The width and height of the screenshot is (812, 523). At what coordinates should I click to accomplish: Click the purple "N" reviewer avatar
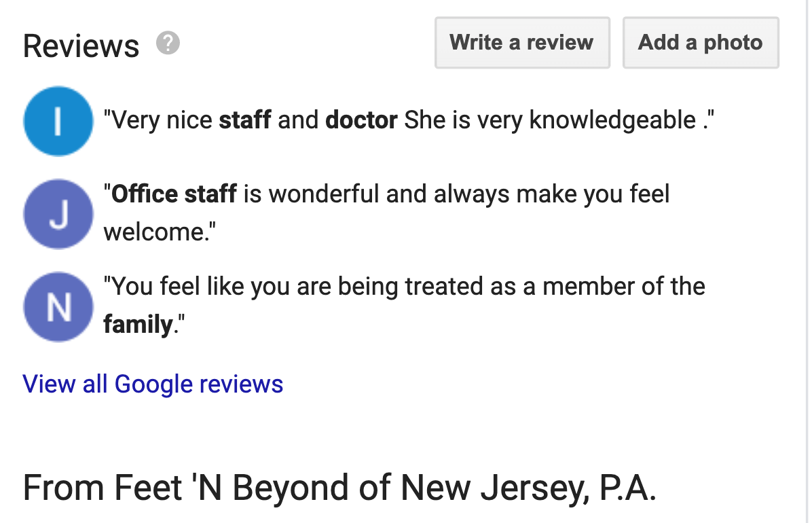(x=58, y=306)
